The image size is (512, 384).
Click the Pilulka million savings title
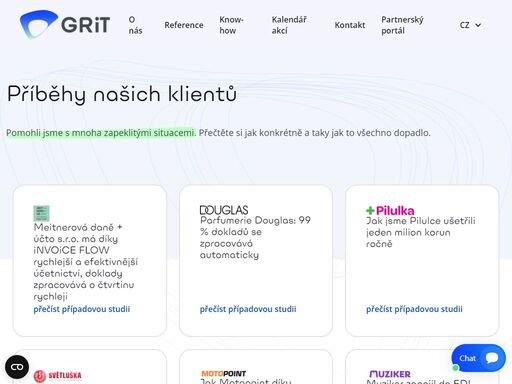(x=421, y=232)
